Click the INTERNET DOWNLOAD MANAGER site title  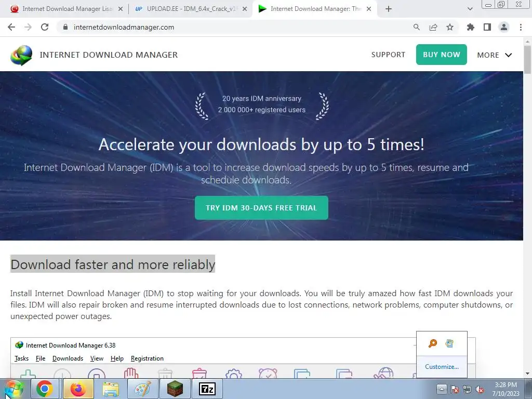click(109, 55)
